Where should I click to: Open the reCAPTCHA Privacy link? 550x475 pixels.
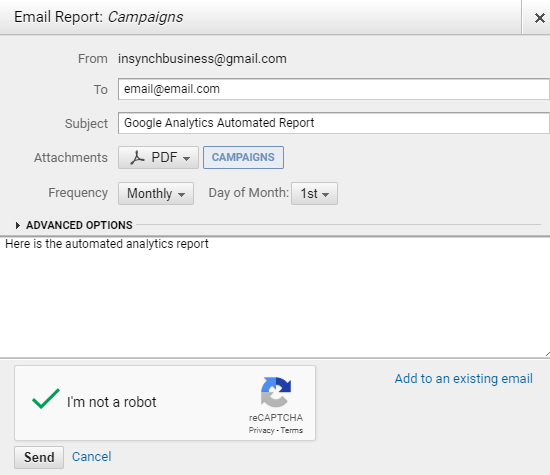click(x=261, y=430)
